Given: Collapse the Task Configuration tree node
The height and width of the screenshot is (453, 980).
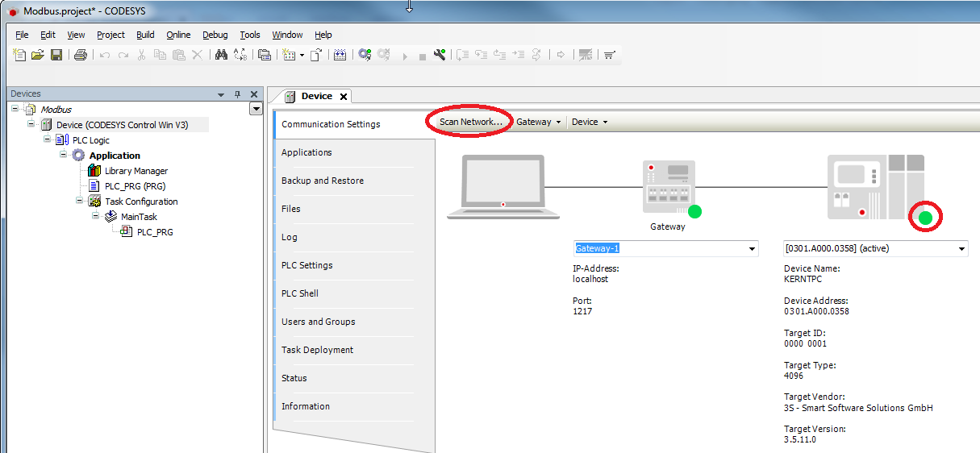Looking at the screenshot, I should (x=80, y=201).
